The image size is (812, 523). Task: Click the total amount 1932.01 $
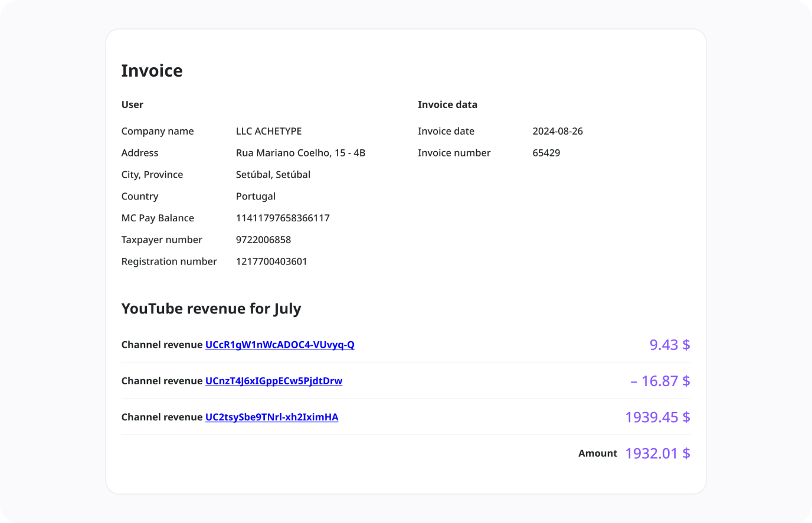point(657,453)
